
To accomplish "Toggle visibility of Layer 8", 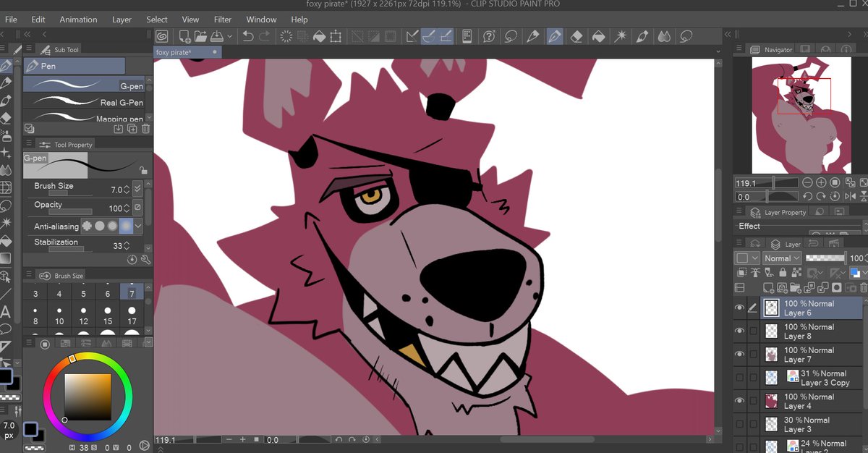I will tap(739, 331).
